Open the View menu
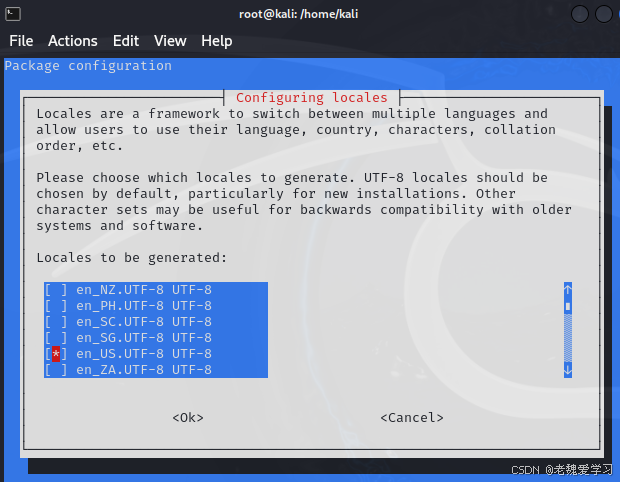The width and height of the screenshot is (620, 482). tap(170, 41)
